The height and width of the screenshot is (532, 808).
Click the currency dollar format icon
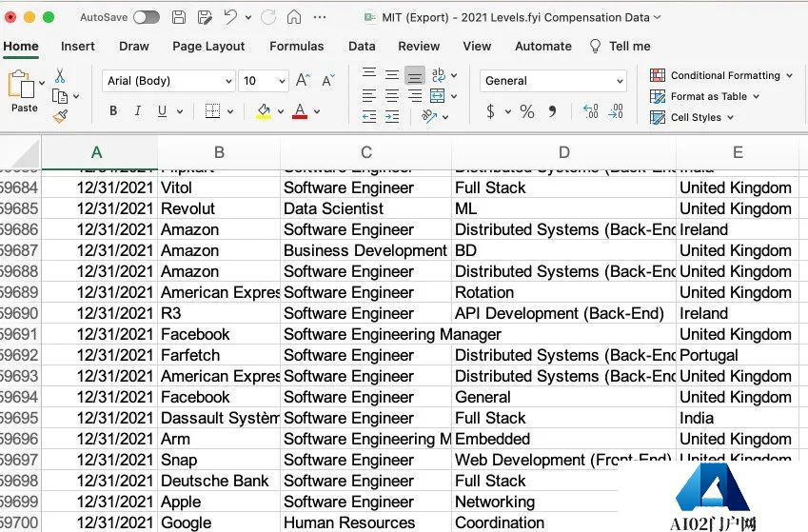pyautogui.click(x=490, y=111)
